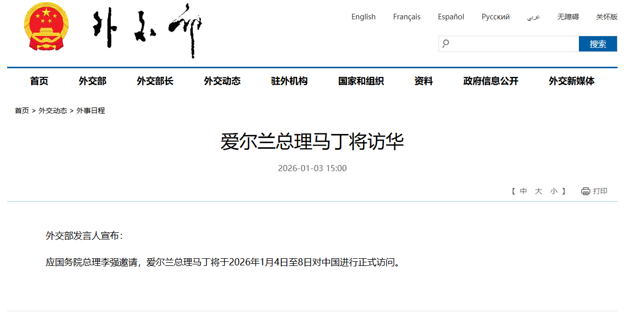644x326 pixels.
Task: Open the 首页 navigation menu item
Action: 39,80
